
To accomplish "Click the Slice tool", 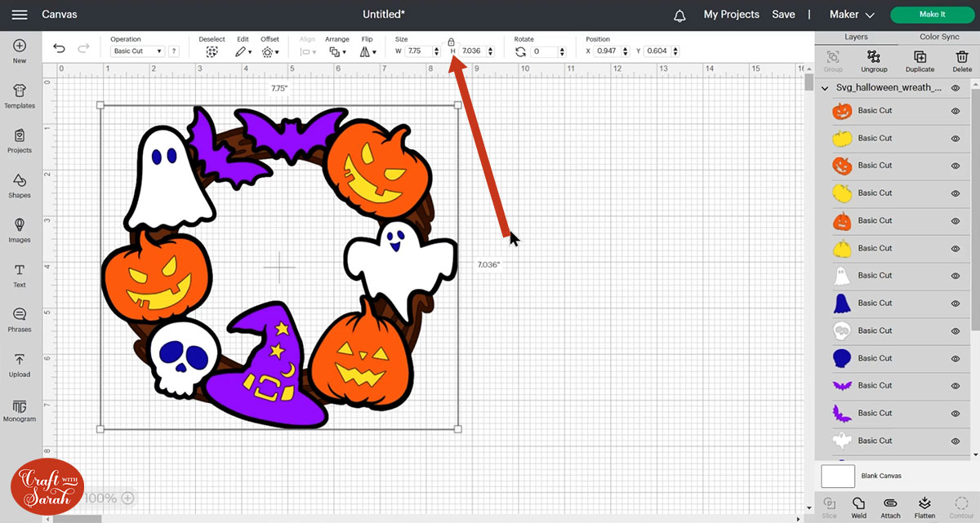I will (830, 507).
